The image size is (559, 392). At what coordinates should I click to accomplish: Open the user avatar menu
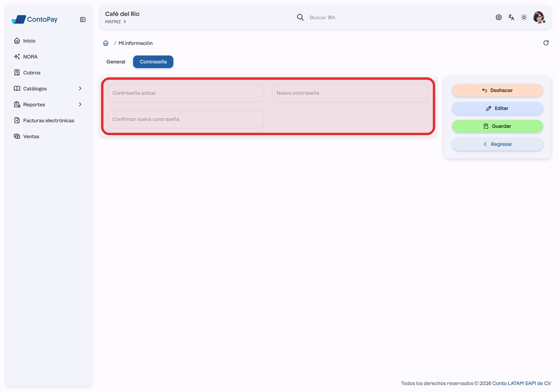[x=539, y=17]
